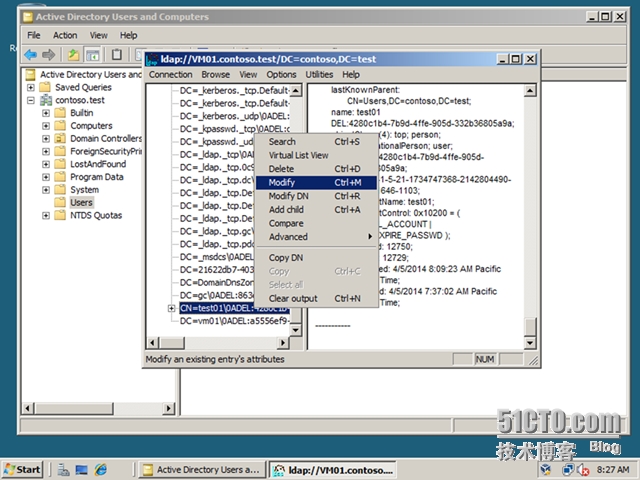Click the NTDS Quotas folder icon
Viewport: 640px width, 480px height.
coord(60,215)
